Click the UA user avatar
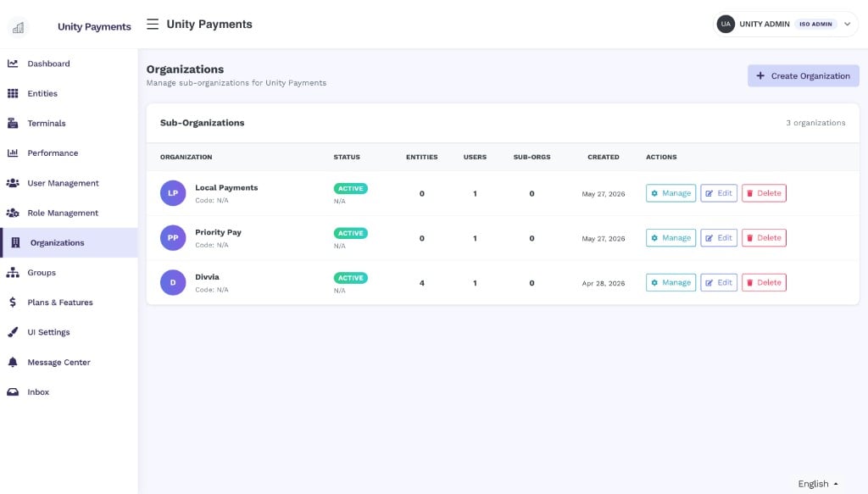 click(726, 25)
